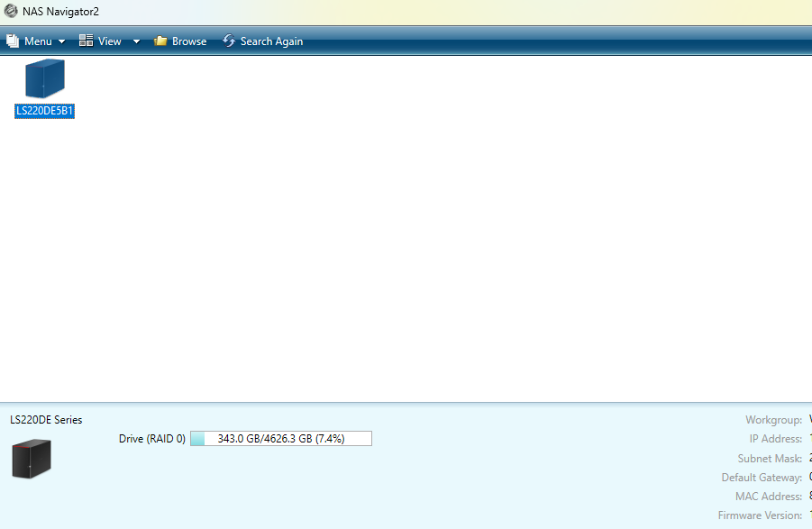
Task: Click Search Again to rescan network
Action: coord(263,41)
